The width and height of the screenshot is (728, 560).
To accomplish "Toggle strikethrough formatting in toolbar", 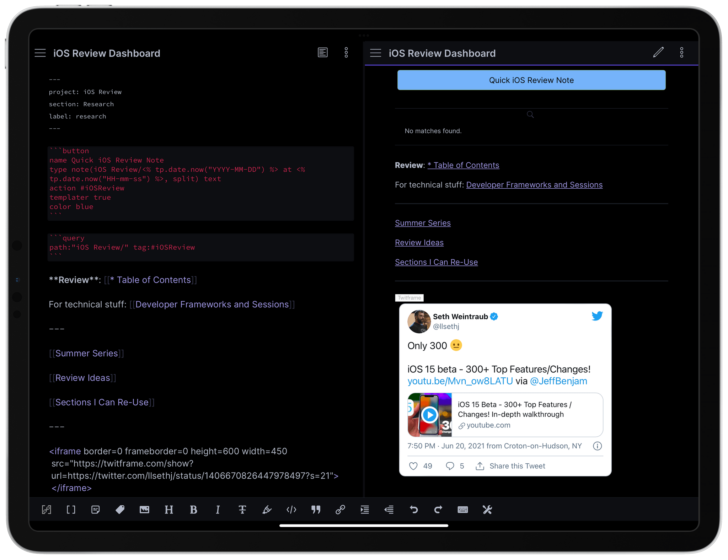I will pyautogui.click(x=242, y=510).
